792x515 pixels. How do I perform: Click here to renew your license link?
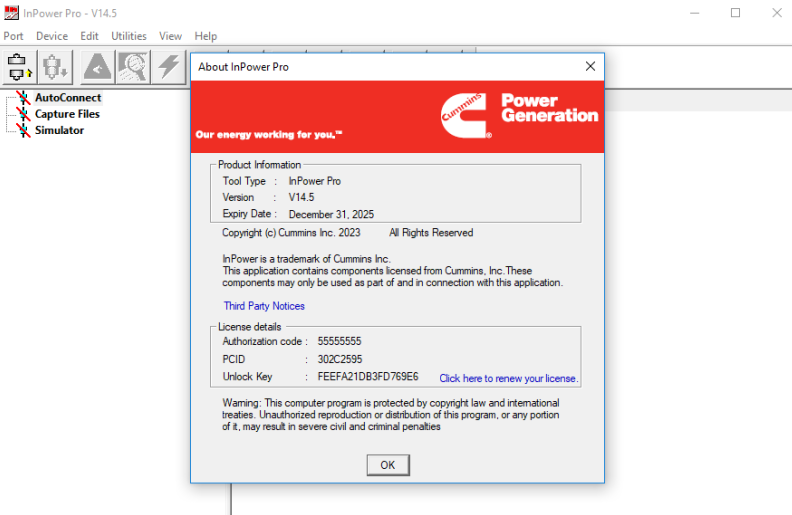click(x=509, y=378)
